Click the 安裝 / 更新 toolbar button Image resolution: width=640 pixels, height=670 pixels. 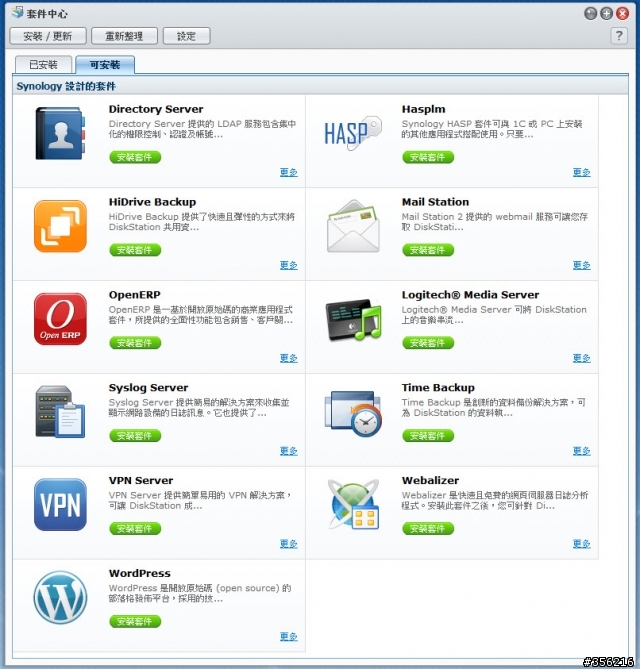pyautogui.click(x=48, y=36)
